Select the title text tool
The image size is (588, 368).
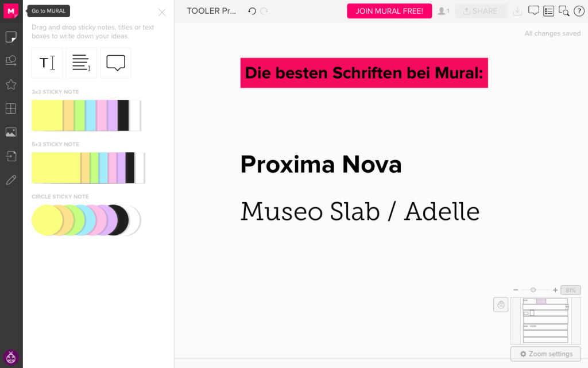tap(47, 63)
